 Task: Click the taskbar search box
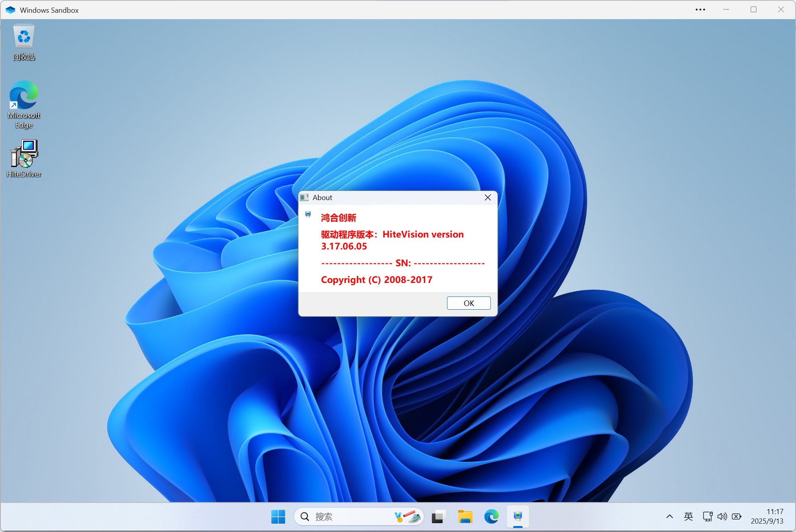359,517
